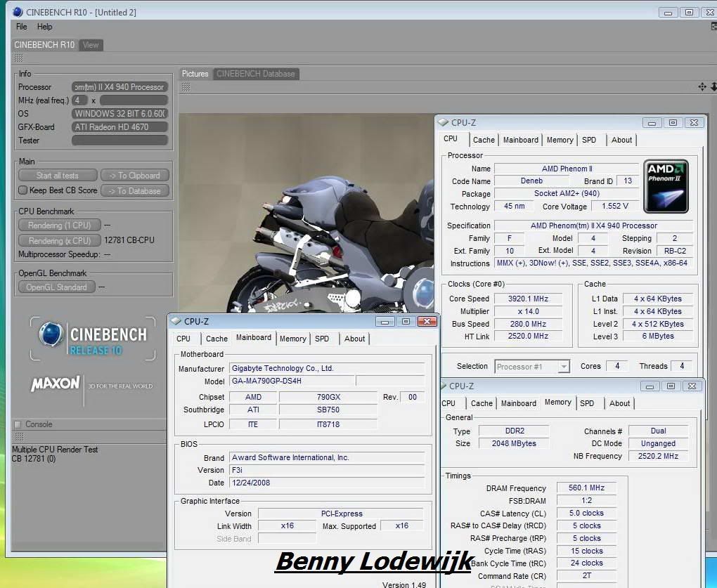Click the NB Frequency value 2520.2 MHz
The width and height of the screenshot is (717, 588).
[658, 456]
